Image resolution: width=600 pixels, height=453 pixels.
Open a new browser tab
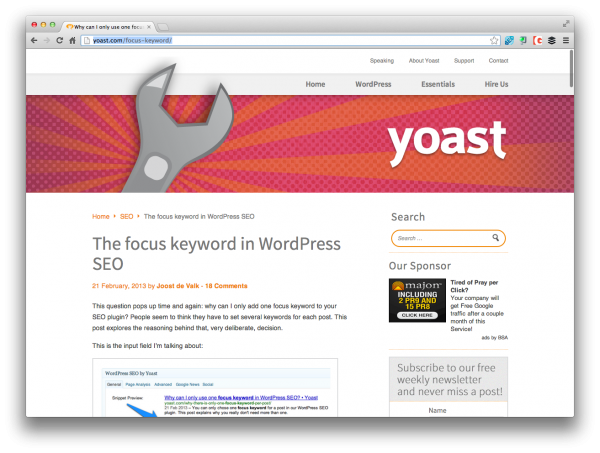(163, 27)
